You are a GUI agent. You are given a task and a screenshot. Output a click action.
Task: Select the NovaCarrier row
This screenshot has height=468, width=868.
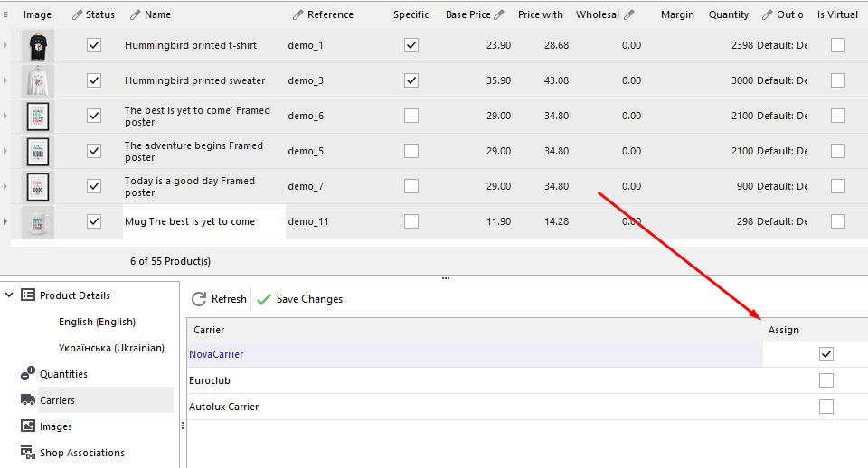(527, 354)
